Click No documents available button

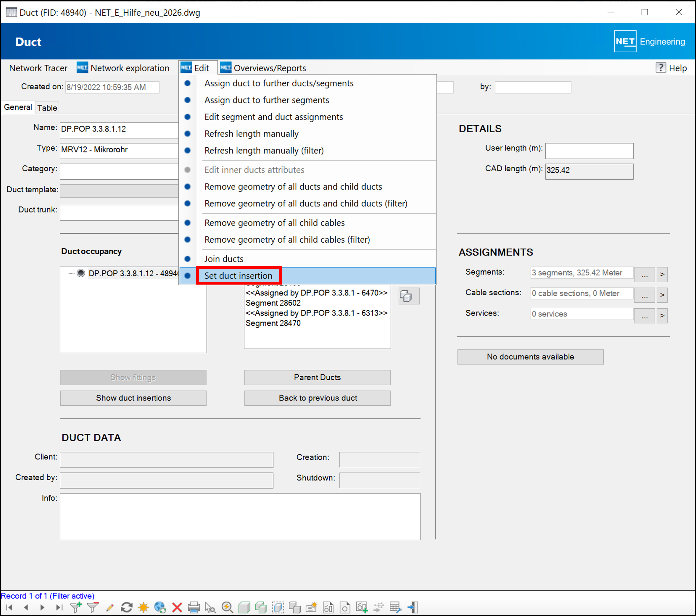(x=530, y=357)
